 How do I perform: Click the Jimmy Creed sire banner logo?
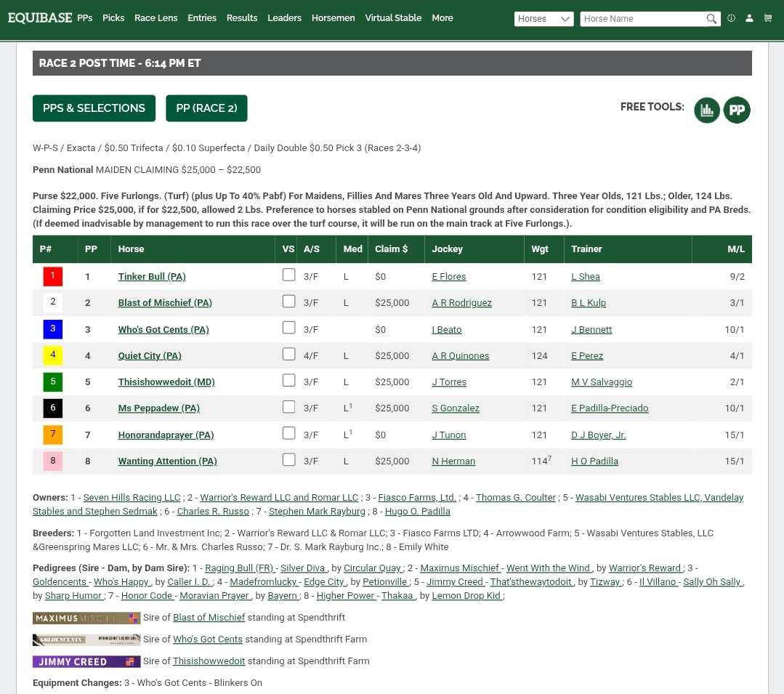click(x=86, y=661)
